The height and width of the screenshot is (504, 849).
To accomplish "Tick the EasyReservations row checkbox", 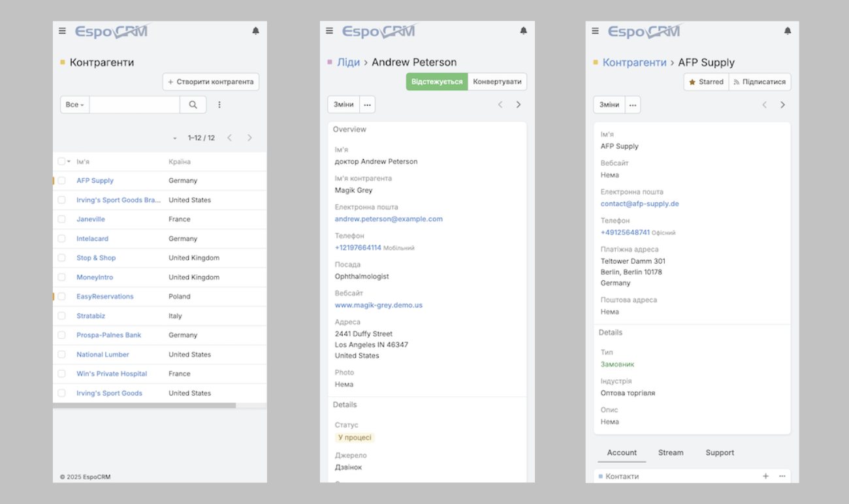I will (x=61, y=296).
